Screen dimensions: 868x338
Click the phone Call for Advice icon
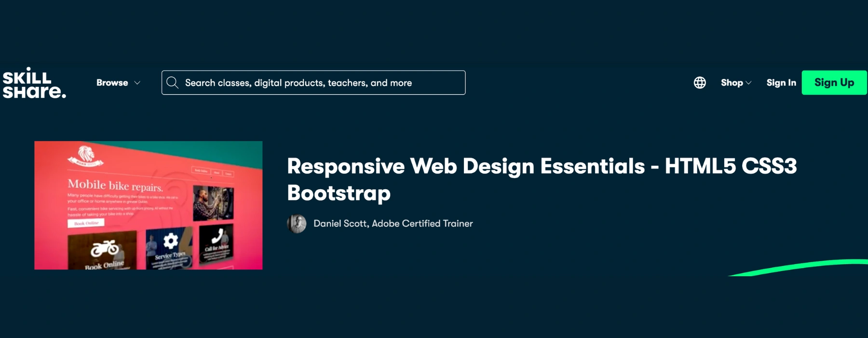217,237
